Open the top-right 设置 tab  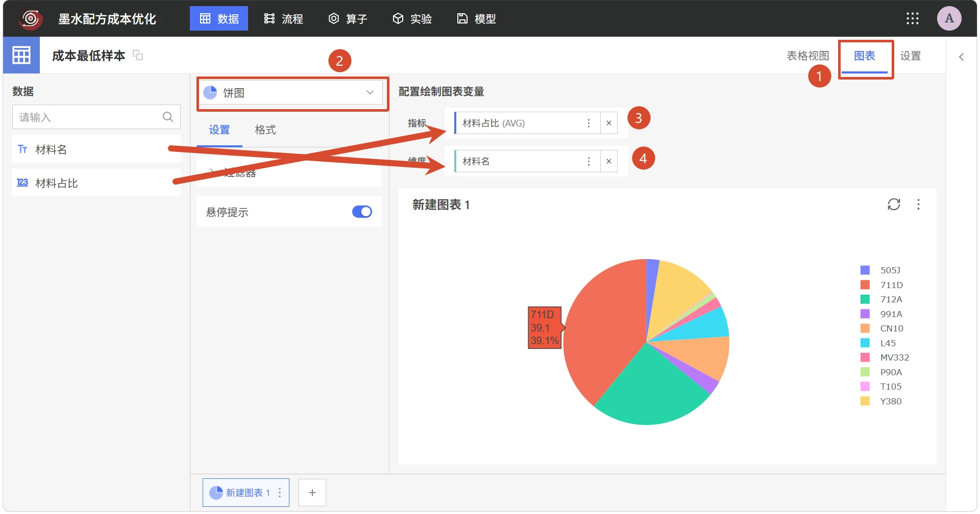[x=910, y=56]
